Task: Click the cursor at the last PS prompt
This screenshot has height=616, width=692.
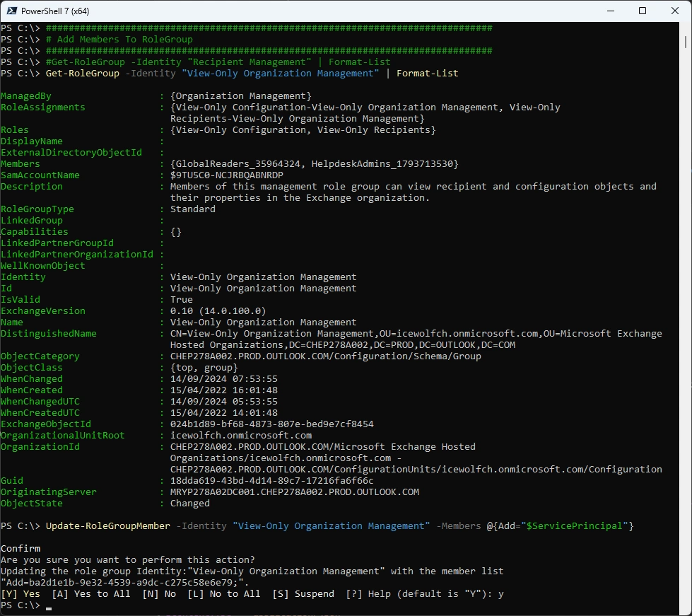Action: click(x=49, y=605)
